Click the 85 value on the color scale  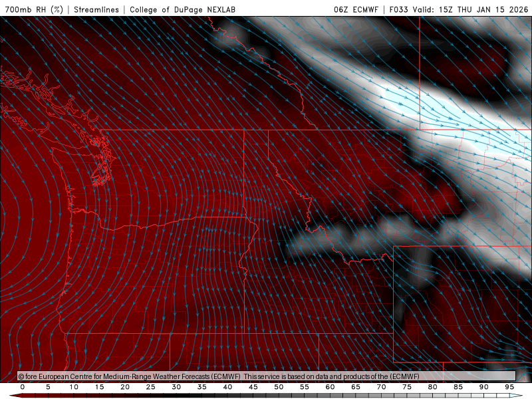[458, 387]
